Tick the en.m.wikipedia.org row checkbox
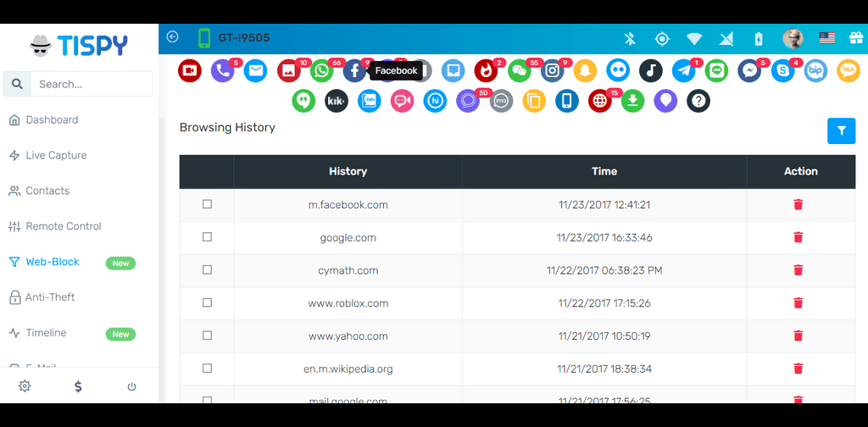The image size is (868, 427). click(207, 368)
